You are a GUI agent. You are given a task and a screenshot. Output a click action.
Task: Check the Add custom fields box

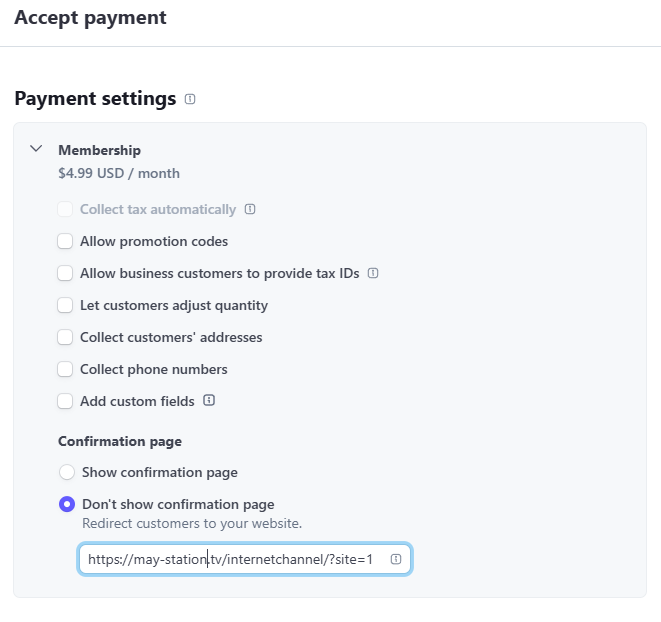(65, 401)
